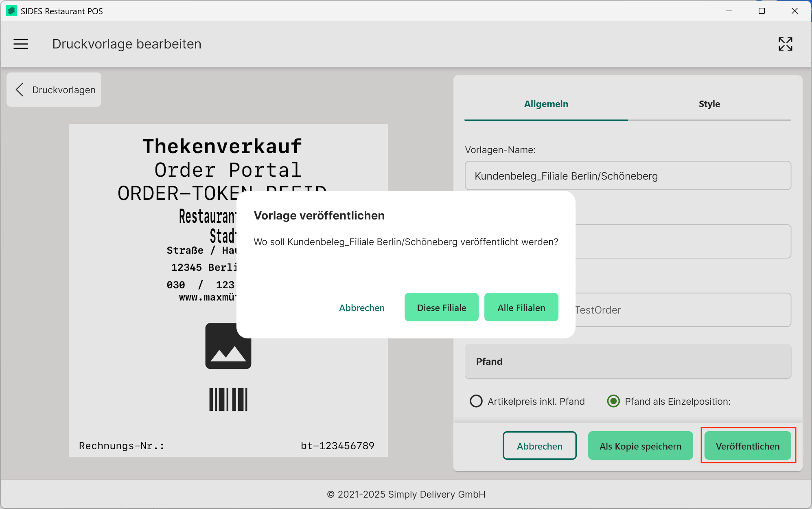
Task: Expand the Pfand section header
Action: pos(628,362)
